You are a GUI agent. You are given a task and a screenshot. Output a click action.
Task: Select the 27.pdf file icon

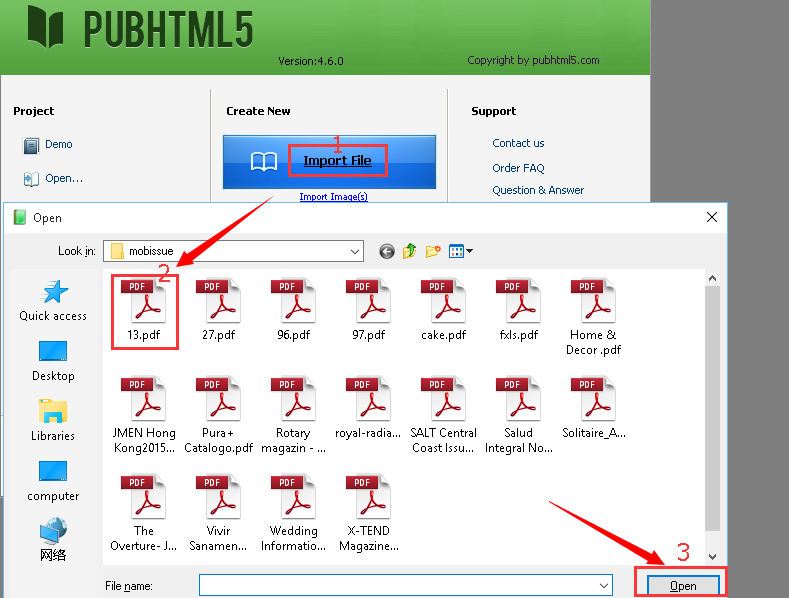pos(218,301)
